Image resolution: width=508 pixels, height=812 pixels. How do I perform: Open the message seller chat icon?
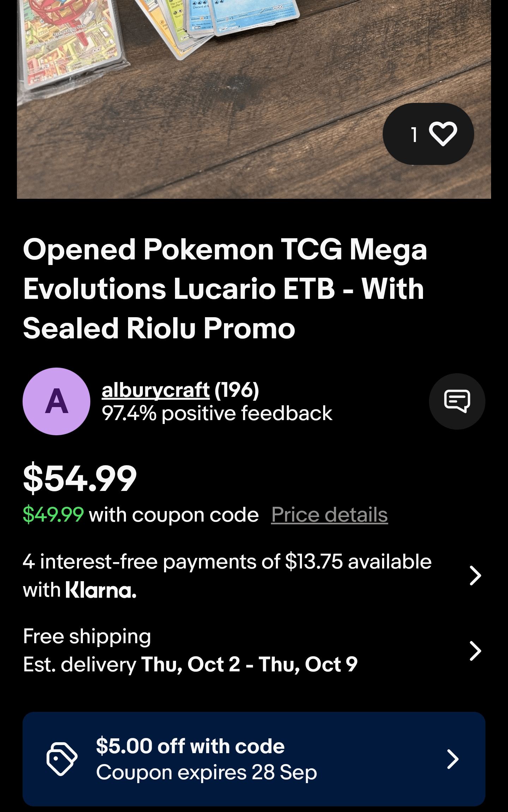[457, 401]
